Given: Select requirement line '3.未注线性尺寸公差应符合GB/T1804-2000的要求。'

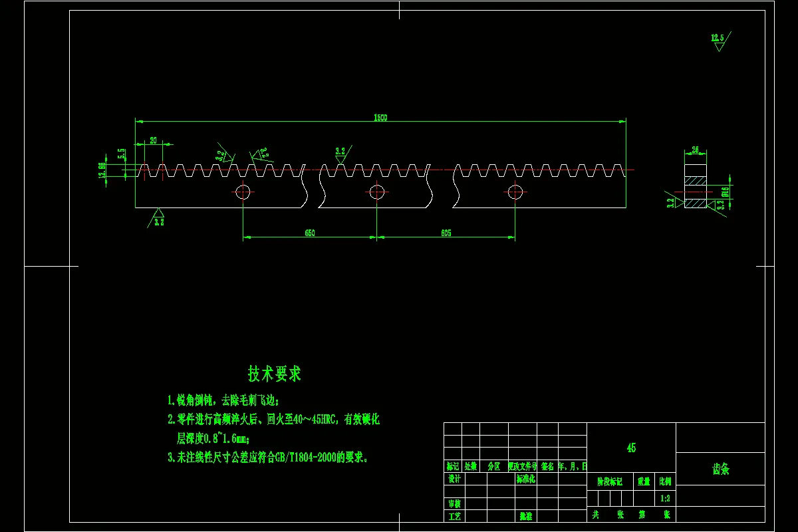Looking at the screenshot, I should [x=268, y=458].
